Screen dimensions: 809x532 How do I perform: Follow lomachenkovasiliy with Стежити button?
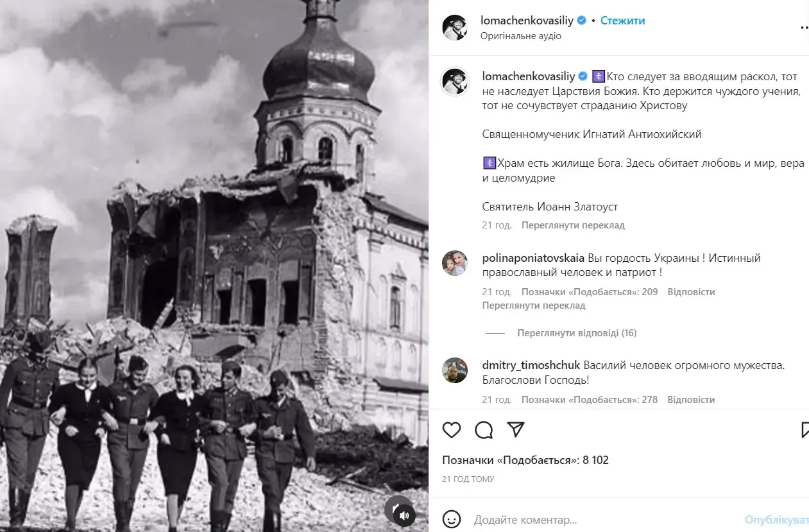pos(623,21)
